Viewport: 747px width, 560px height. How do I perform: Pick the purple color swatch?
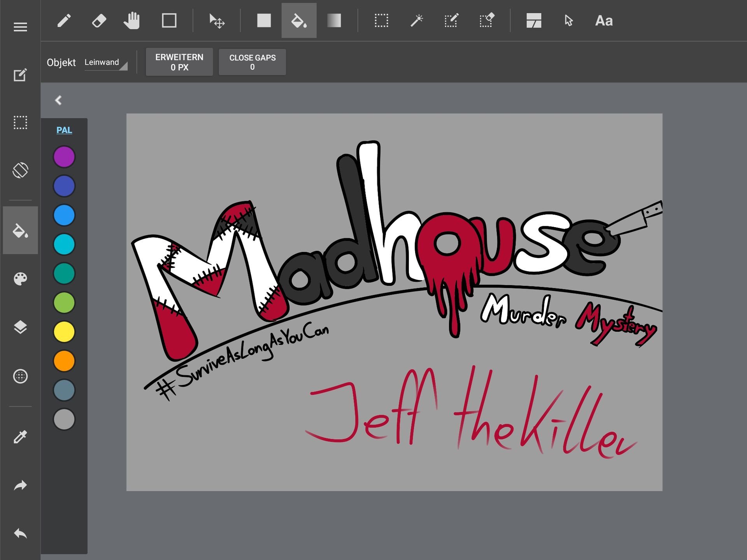click(x=64, y=157)
